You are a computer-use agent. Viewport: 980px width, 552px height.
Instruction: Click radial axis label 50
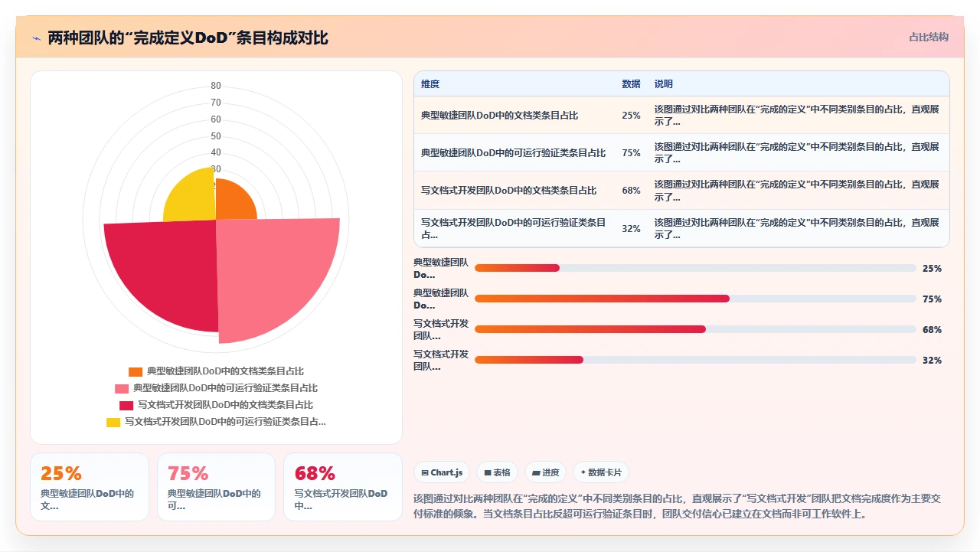pos(216,136)
